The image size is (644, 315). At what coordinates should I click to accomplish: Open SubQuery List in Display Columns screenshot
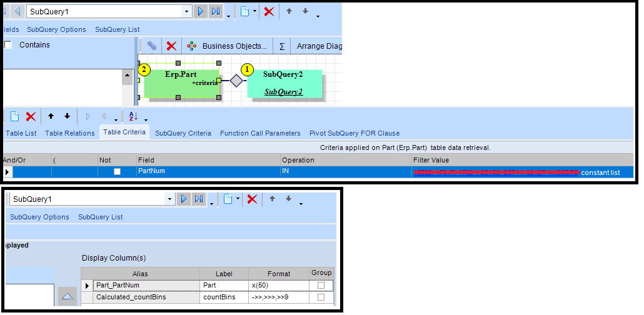[x=101, y=217]
